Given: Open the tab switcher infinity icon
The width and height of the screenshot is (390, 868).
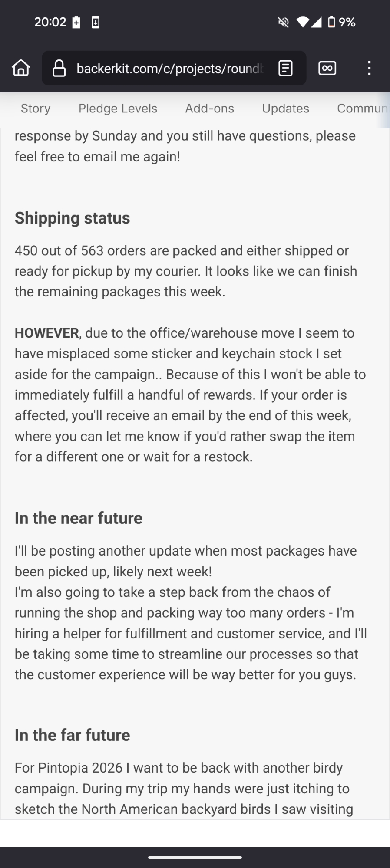Looking at the screenshot, I should point(327,68).
